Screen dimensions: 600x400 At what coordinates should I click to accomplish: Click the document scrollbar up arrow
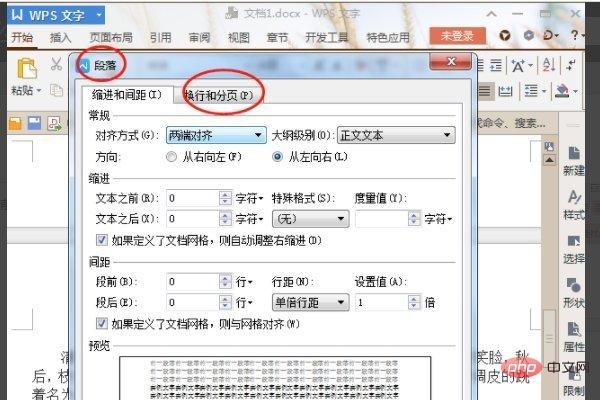coord(549,160)
